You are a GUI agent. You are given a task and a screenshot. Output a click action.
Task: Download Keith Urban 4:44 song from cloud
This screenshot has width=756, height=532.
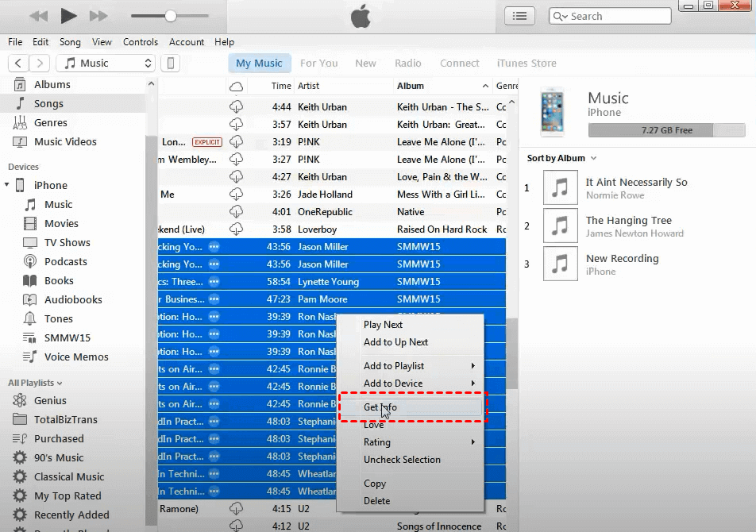(236, 107)
